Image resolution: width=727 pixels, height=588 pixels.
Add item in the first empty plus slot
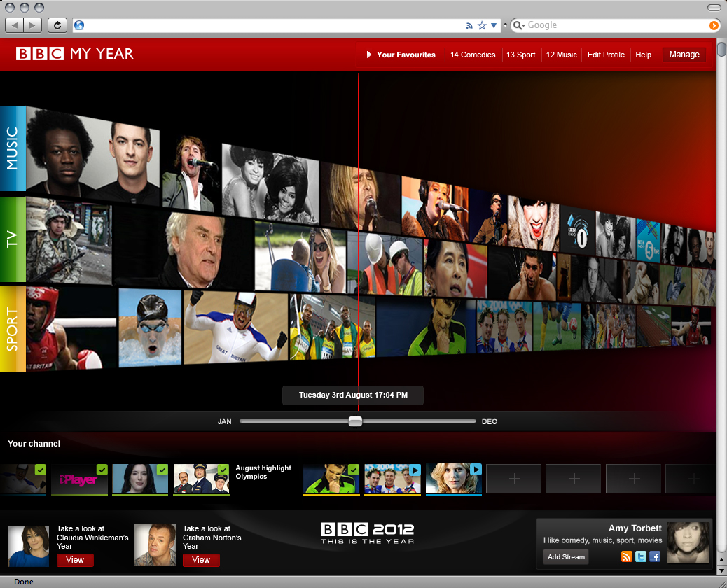[513, 479]
